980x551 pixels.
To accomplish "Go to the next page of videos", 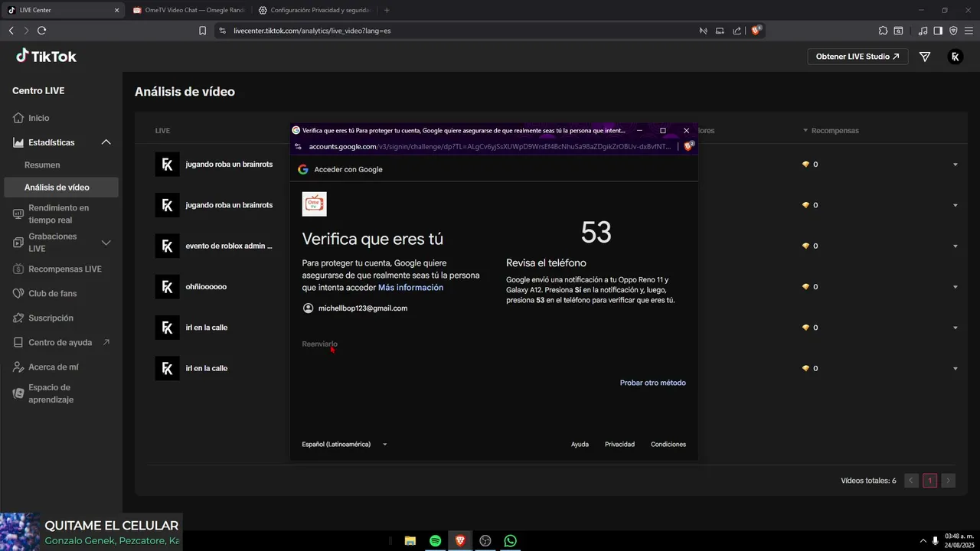I will [x=948, y=481].
